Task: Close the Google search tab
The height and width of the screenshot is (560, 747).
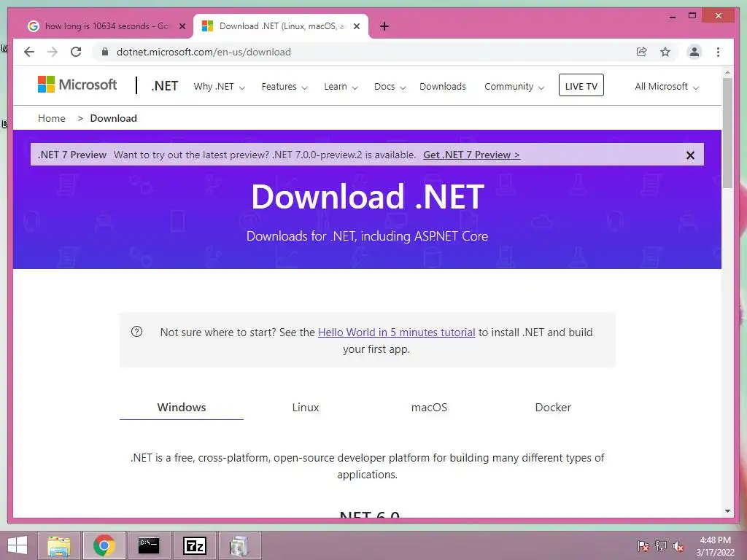Action: tap(182, 26)
